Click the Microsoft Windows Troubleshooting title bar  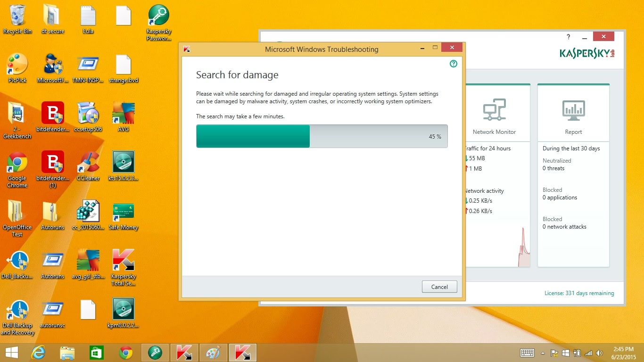coord(322,49)
